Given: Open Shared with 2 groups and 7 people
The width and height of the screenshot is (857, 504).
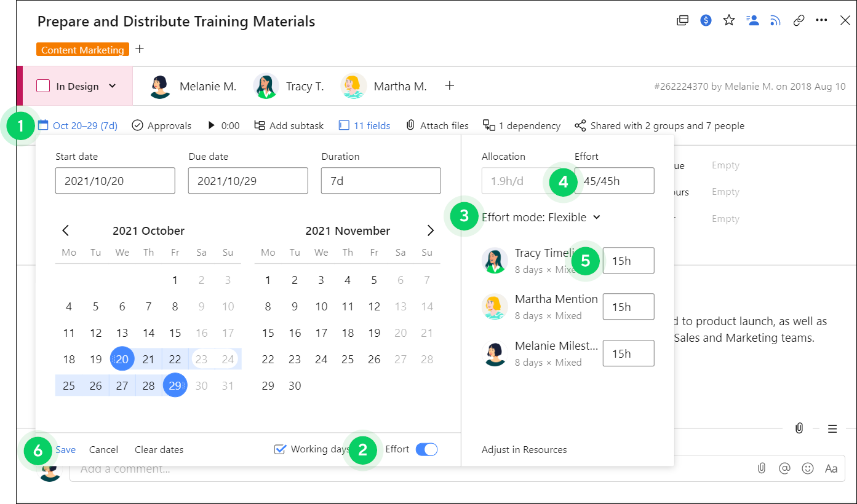Looking at the screenshot, I should point(660,125).
